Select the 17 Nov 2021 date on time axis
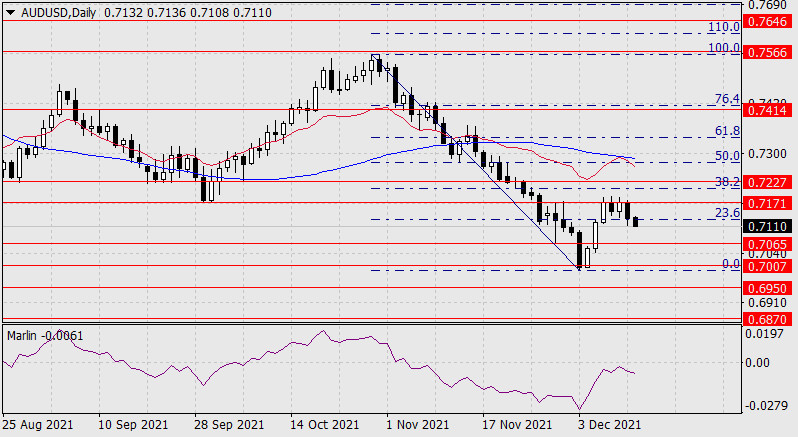Viewport: 798px width, 437px height. [517, 425]
